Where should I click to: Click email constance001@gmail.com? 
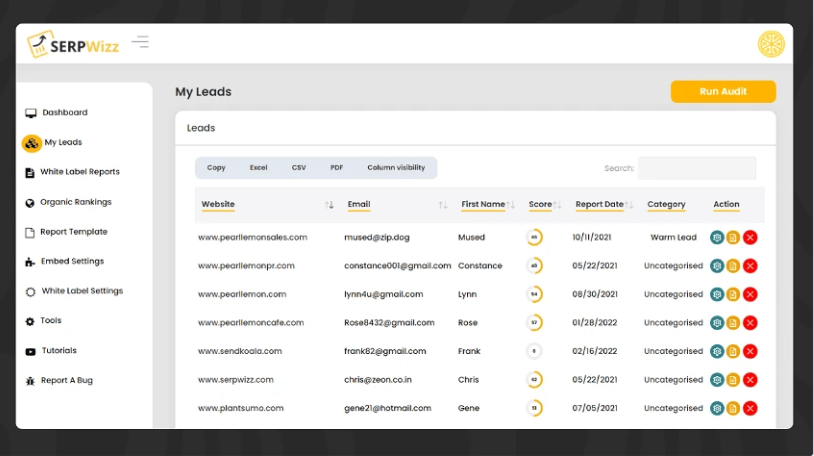point(398,266)
